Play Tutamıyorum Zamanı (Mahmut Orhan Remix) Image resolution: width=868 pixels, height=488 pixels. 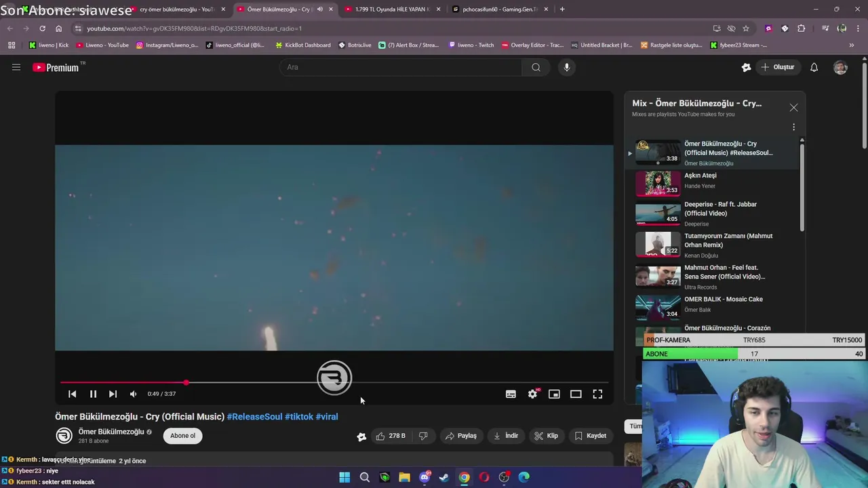[x=712, y=245]
